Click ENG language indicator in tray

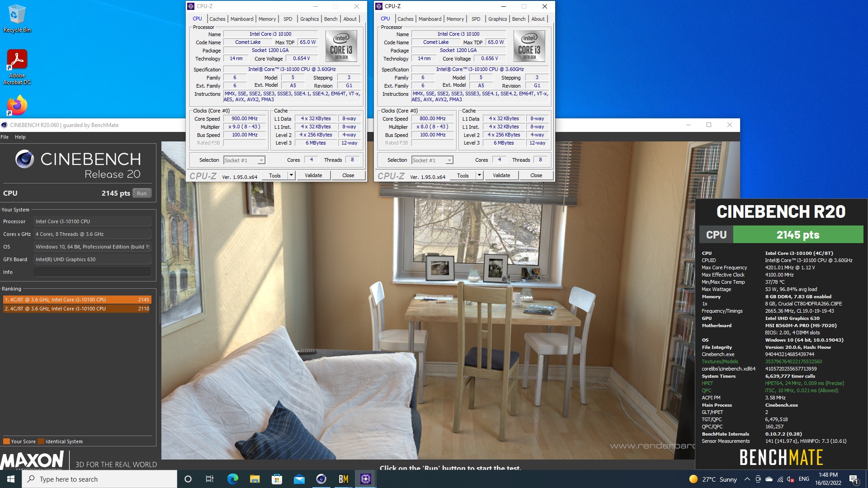tap(804, 479)
